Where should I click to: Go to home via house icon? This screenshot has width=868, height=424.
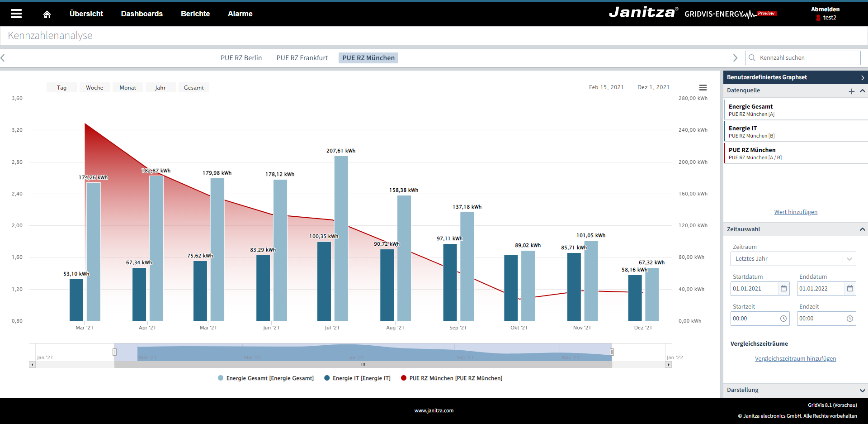pyautogui.click(x=47, y=14)
